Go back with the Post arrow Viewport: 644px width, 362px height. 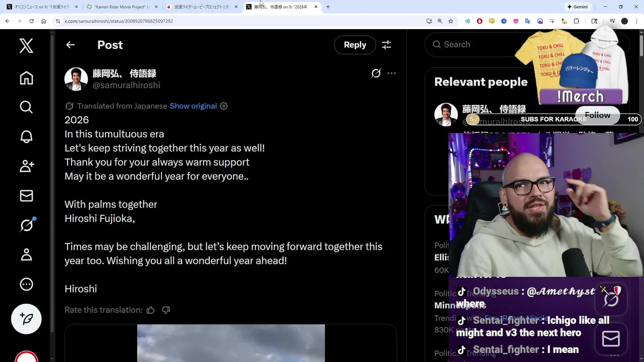(70, 45)
